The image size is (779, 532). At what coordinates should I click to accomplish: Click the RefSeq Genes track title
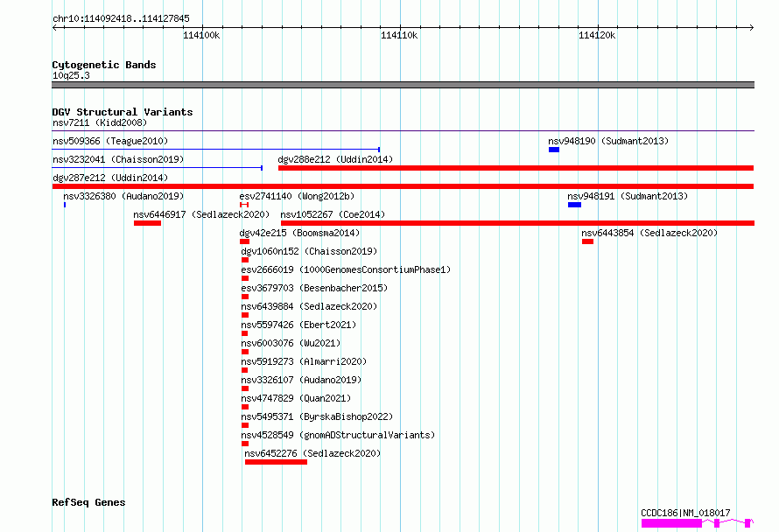click(88, 502)
